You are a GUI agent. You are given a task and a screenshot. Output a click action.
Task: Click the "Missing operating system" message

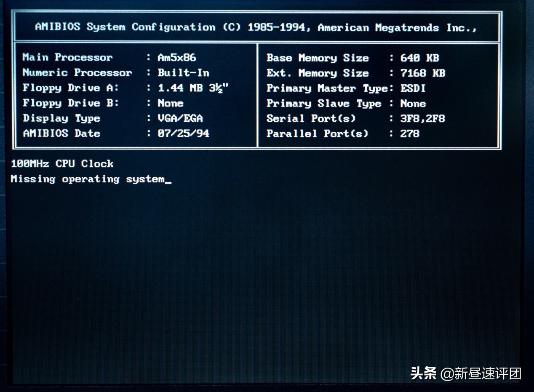88,179
